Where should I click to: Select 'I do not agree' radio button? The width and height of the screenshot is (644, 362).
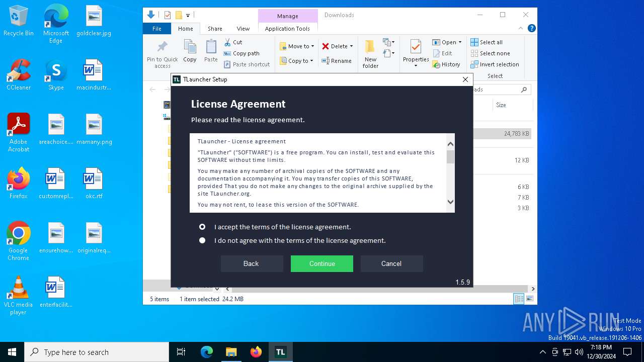[202, 240]
